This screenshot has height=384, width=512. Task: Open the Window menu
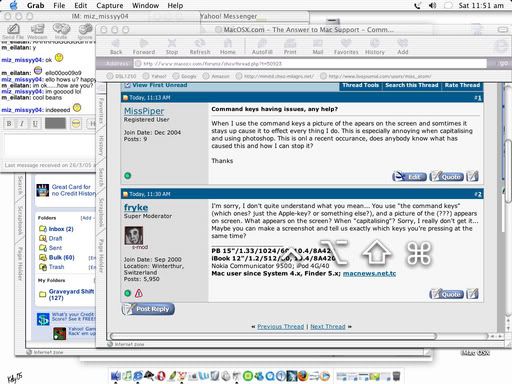[x=145, y=6]
